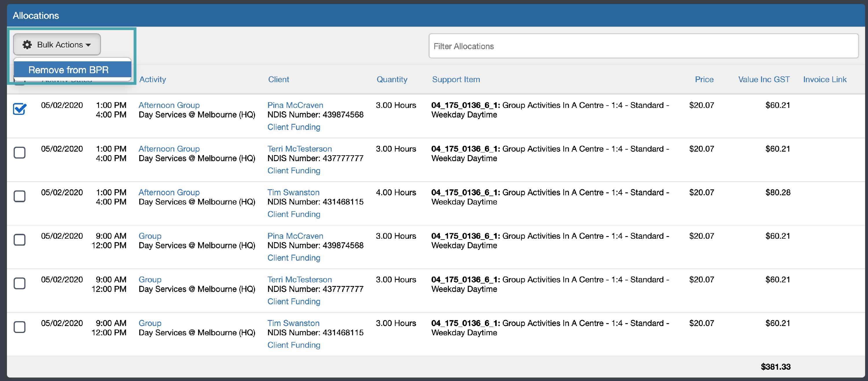Open the Afternoon Group activity for Terri McTesterson
This screenshot has height=381, width=868.
click(x=169, y=149)
